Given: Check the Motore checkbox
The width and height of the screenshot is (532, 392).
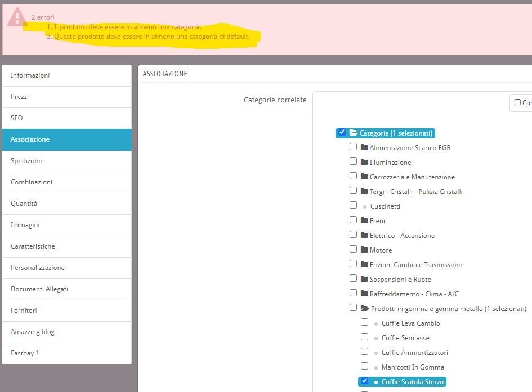Looking at the screenshot, I should [x=353, y=249].
